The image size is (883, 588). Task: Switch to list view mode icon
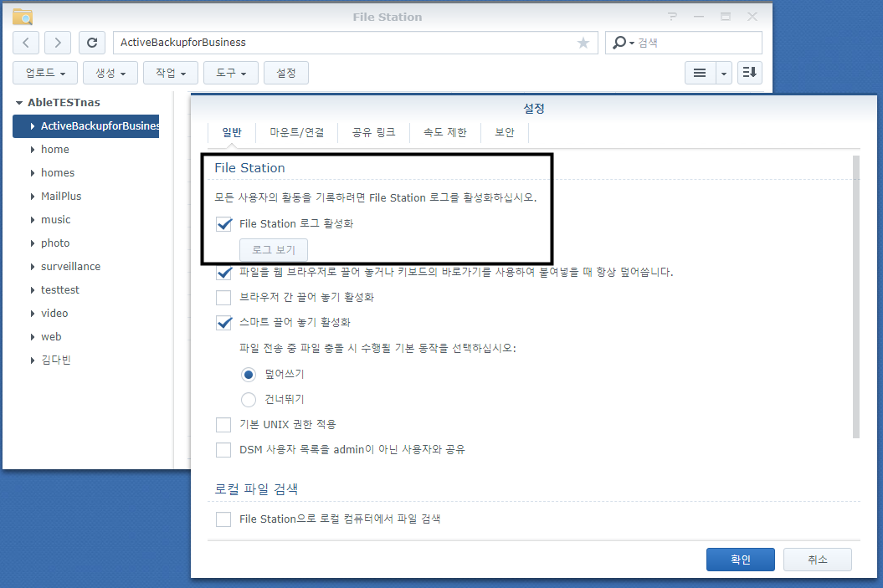700,73
